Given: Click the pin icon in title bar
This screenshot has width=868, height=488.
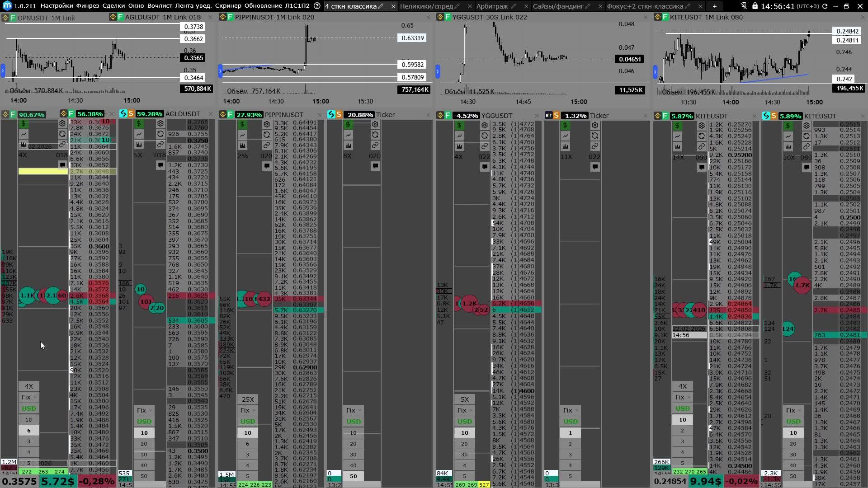Looking at the screenshot, I should click(744, 6).
